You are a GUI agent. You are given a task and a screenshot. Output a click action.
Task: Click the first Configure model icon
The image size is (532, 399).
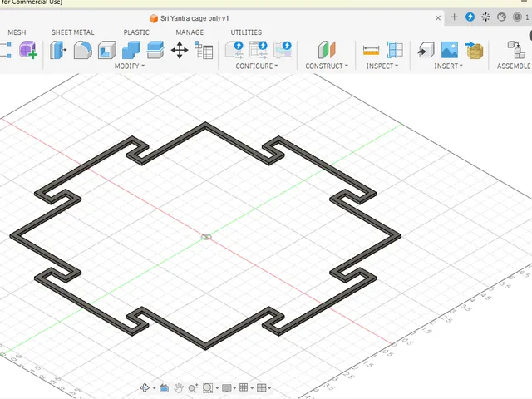(234, 50)
